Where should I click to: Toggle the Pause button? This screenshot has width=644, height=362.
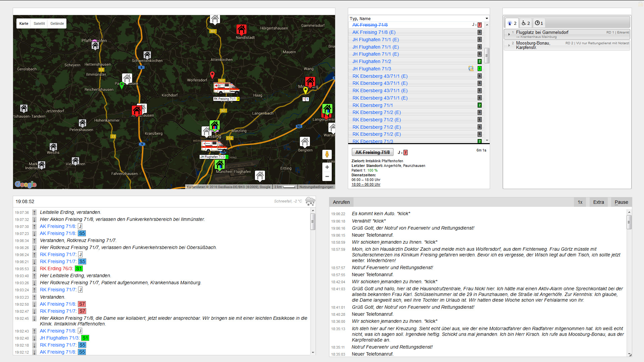[x=621, y=202]
